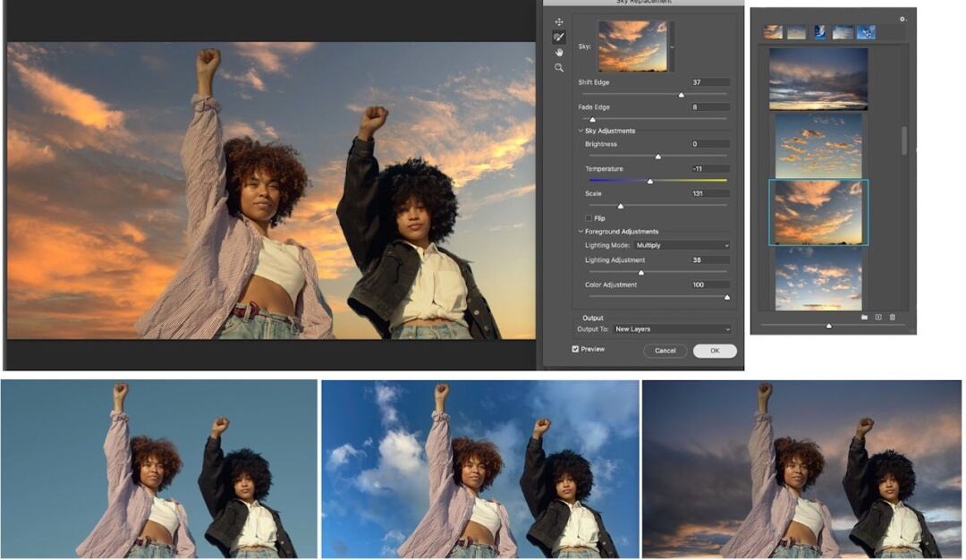The height and width of the screenshot is (560, 966).
Task: Click the create new sky icon
Action: [x=878, y=317]
